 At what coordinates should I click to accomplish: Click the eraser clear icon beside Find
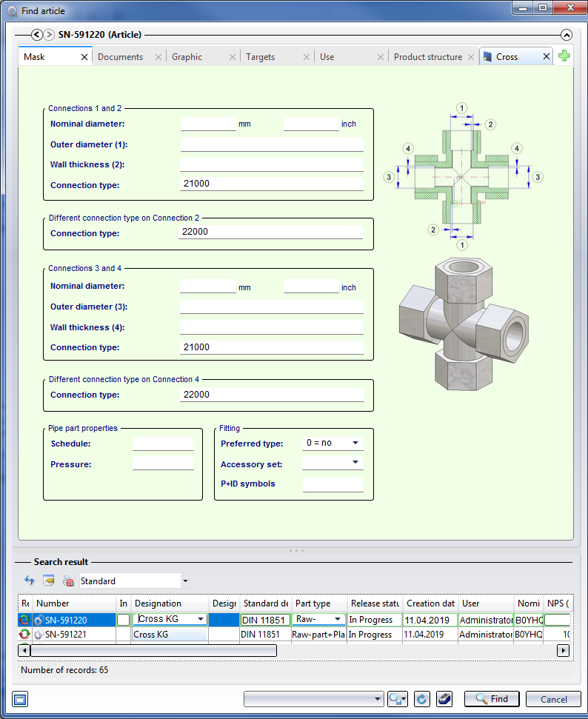click(443, 699)
